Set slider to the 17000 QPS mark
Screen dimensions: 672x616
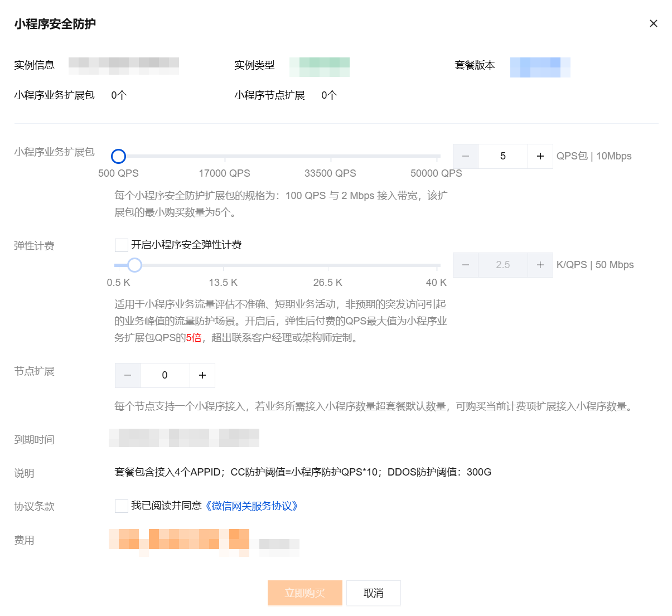point(225,156)
